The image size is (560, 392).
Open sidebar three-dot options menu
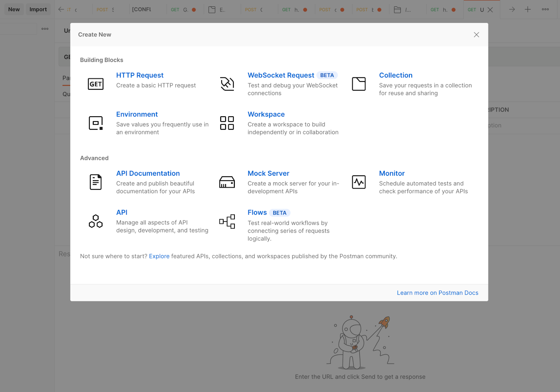[x=45, y=29]
